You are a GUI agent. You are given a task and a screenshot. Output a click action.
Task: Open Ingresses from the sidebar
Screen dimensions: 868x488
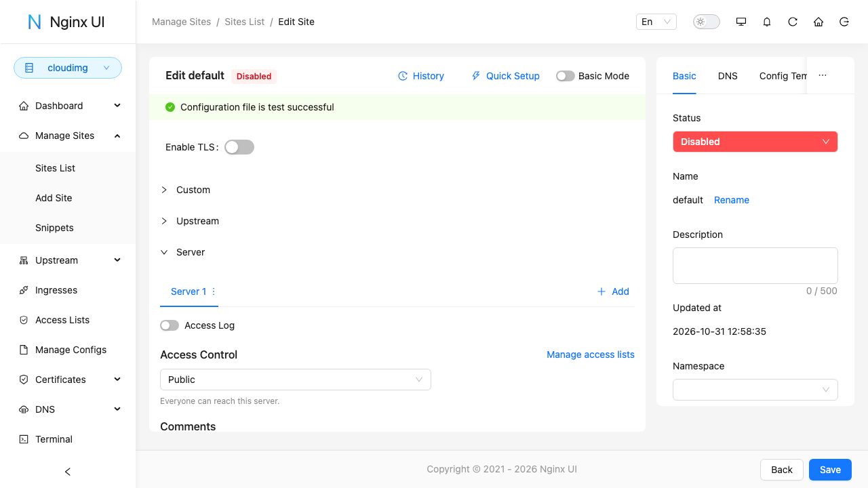tap(68, 290)
